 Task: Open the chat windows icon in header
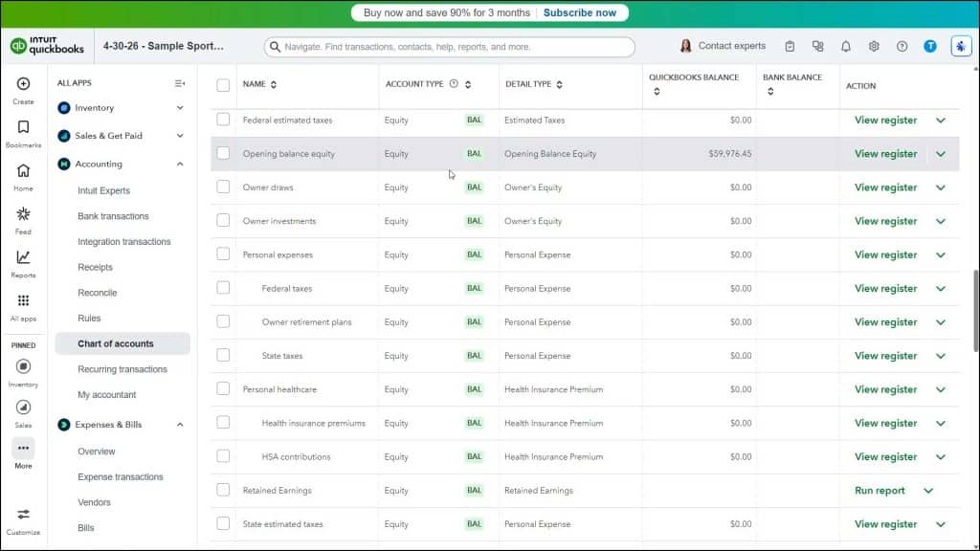pos(817,46)
